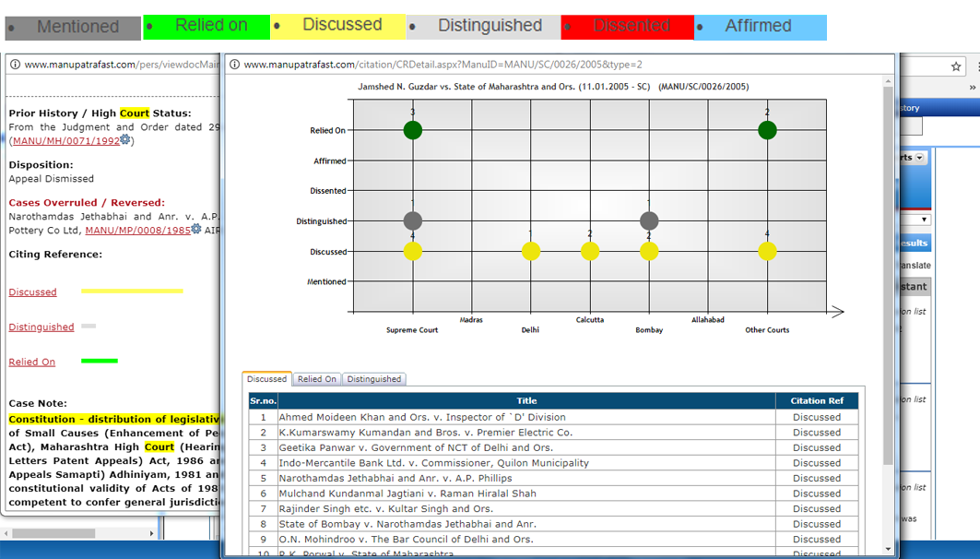Click yellow Discussed dot for Delhi
The height and width of the screenshot is (559, 980).
click(x=530, y=251)
